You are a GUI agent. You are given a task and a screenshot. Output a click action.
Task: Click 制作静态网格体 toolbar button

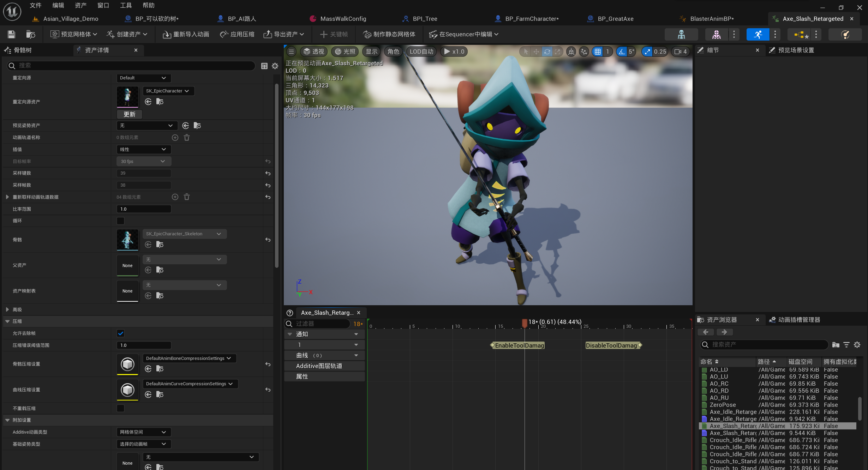point(389,34)
